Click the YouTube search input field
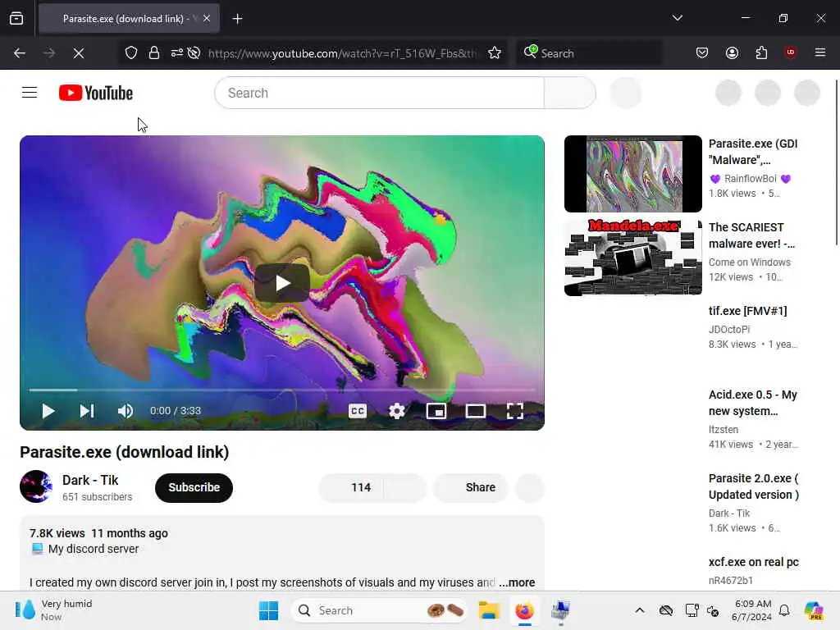Image resolution: width=840 pixels, height=630 pixels. pos(379,93)
